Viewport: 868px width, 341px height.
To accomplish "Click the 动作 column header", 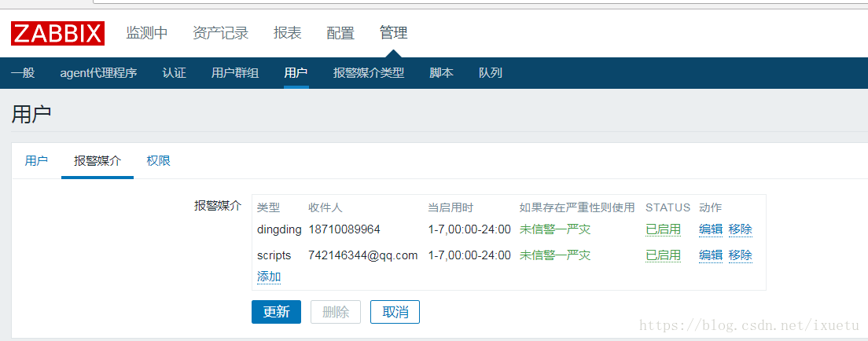I will tap(710, 207).
